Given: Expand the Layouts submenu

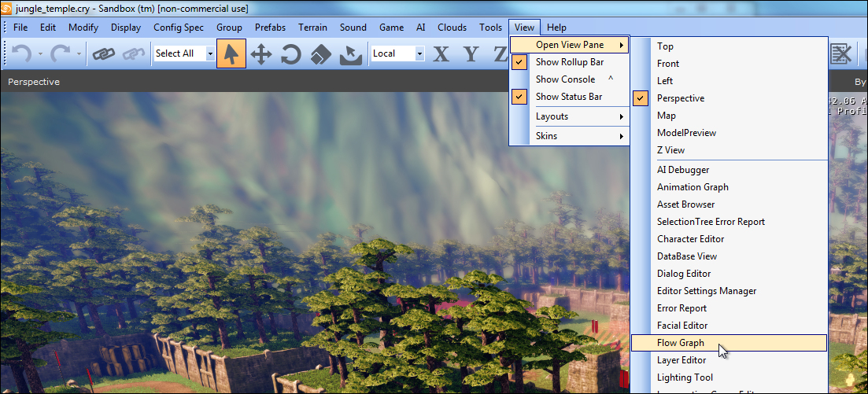Looking at the screenshot, I should tap(570, 116).
